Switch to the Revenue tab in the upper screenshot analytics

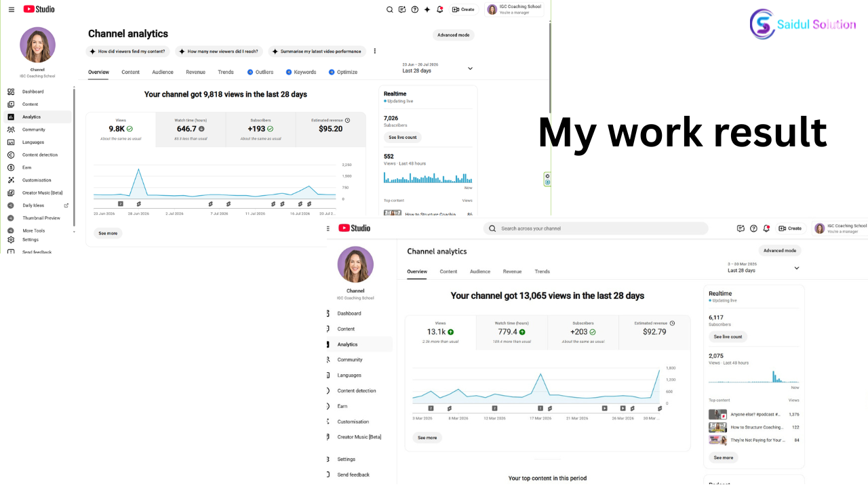(x=195, y=72)
